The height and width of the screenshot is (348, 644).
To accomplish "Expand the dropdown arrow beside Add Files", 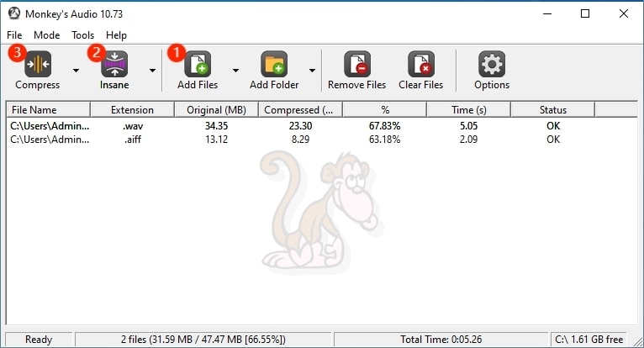I will [235, 71].
